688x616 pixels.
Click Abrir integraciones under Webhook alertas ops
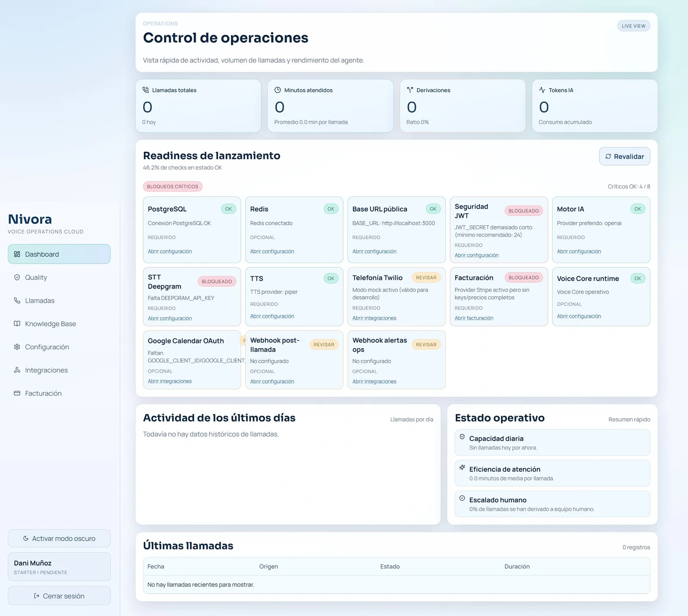coord(375,381)
